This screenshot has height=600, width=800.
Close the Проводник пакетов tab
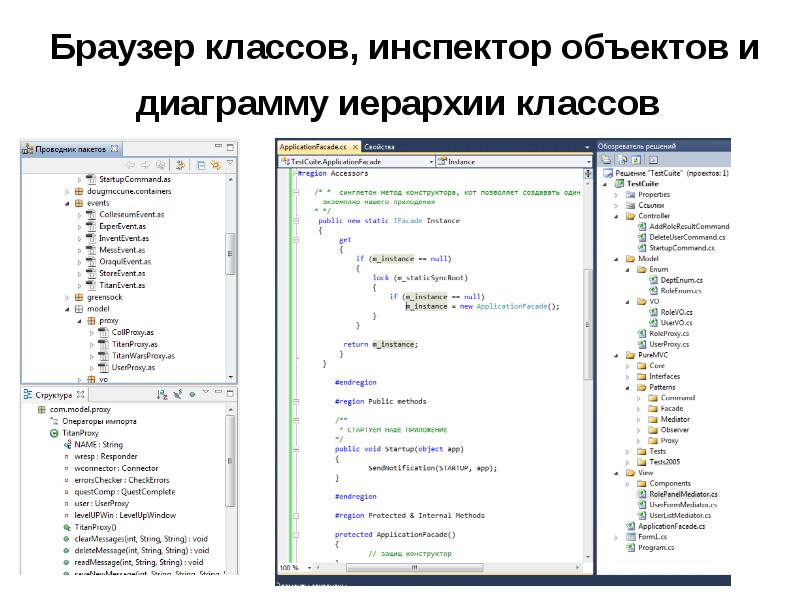coord(114,149)
